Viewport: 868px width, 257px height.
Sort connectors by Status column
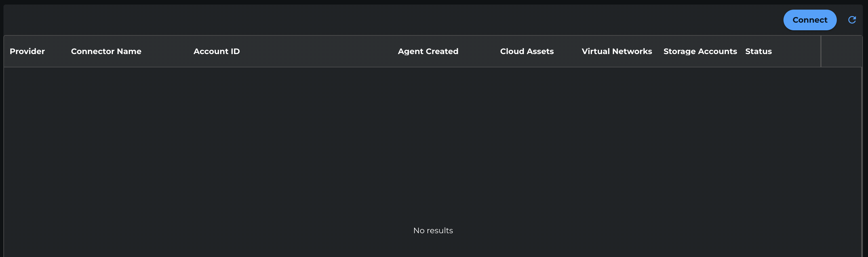pyautogui.click(x=758, y=52)
